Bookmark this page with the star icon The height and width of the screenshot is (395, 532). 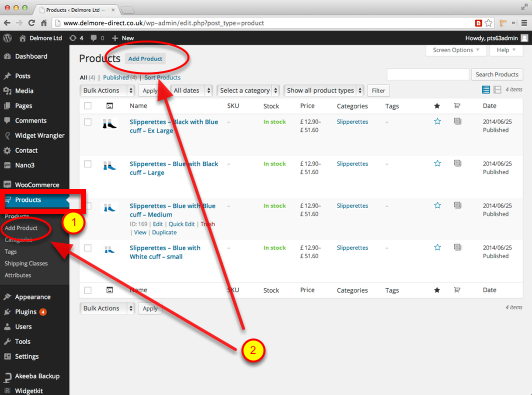[x=489, y=23]
